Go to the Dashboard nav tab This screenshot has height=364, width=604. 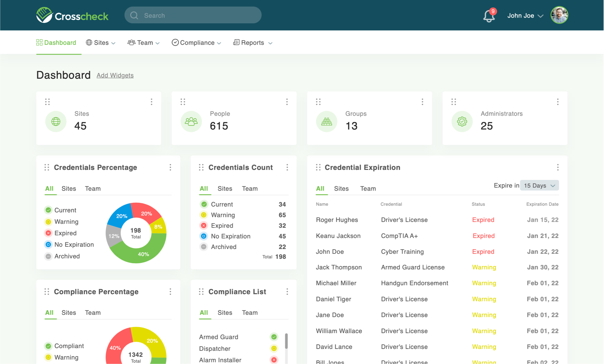click(56, 42)
